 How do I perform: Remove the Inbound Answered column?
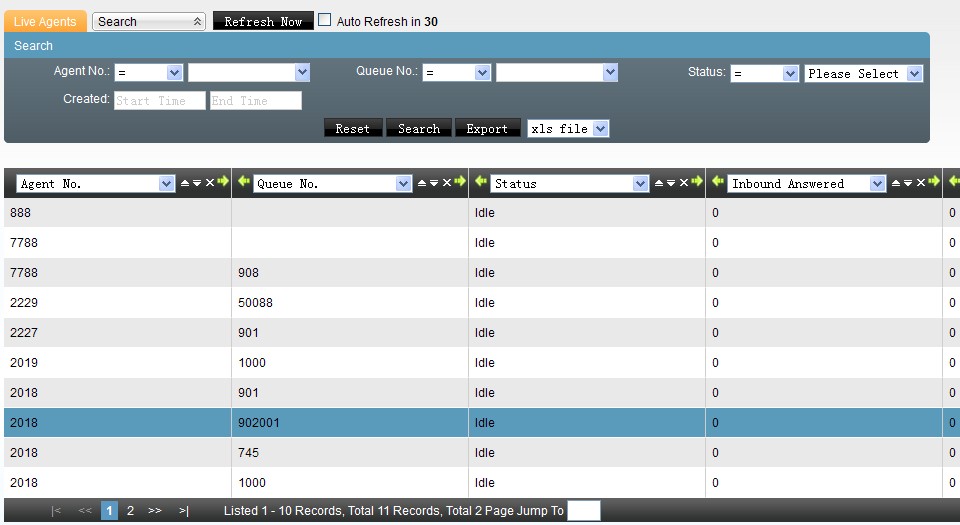point(922,183)
